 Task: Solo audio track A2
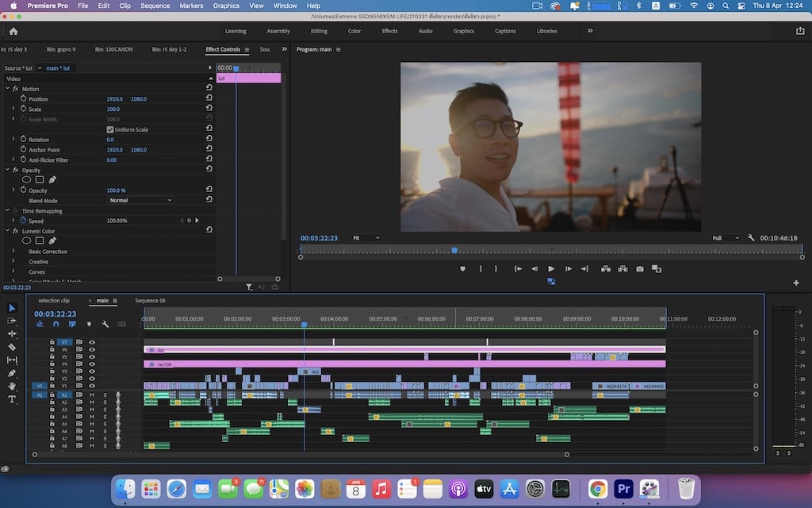tap(105, 402)
